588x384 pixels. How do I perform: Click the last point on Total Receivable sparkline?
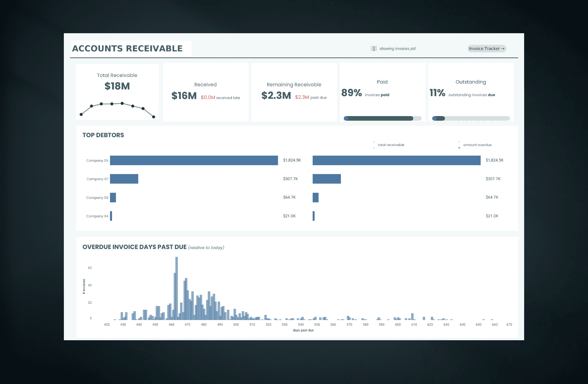(154, 117)
